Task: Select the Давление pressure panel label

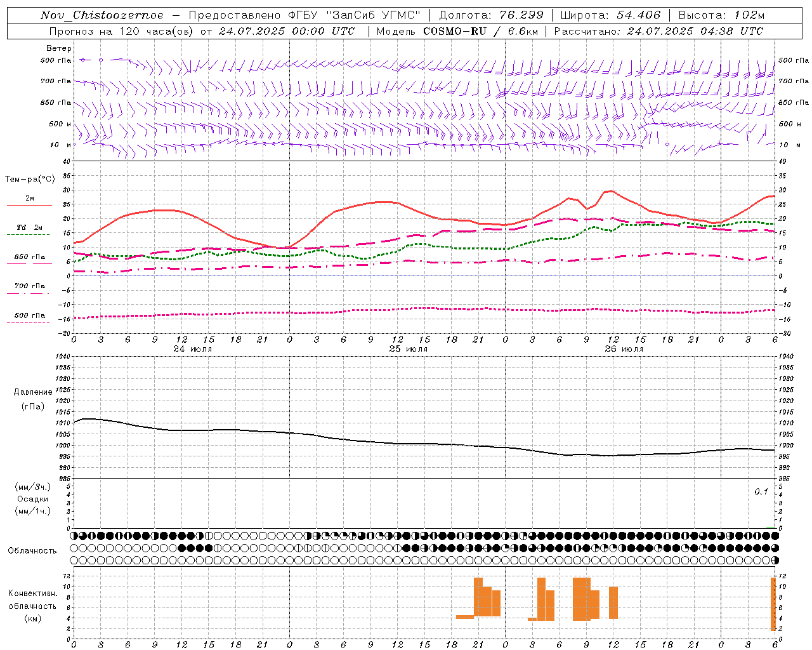Action: [x=33, y=392]
